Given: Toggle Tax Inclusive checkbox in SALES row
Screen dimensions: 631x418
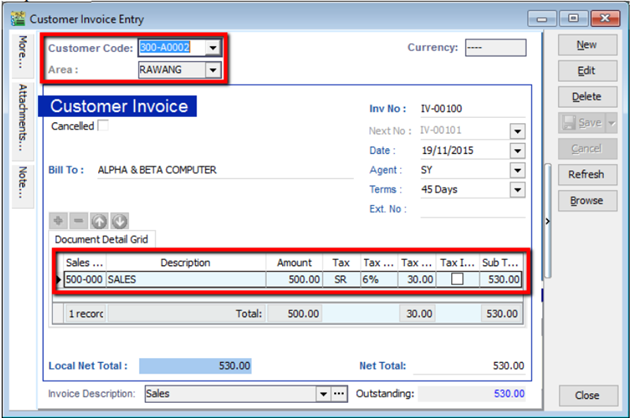Looking at the screenshot, I should click(x=457, y=280).
